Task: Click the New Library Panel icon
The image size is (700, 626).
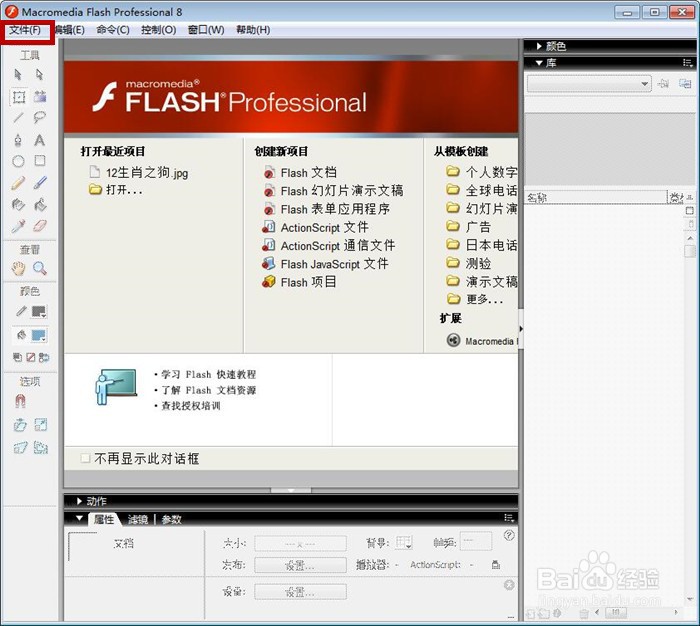Action: pyautogui.click(x=685, y=83)
